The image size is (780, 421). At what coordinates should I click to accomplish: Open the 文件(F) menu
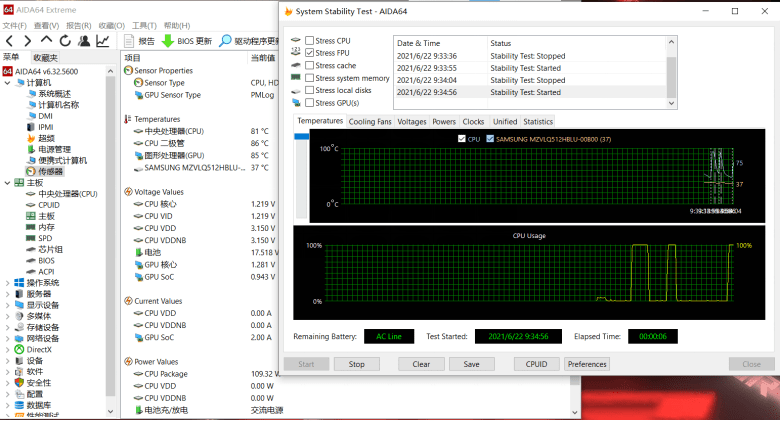click(14, 25)
